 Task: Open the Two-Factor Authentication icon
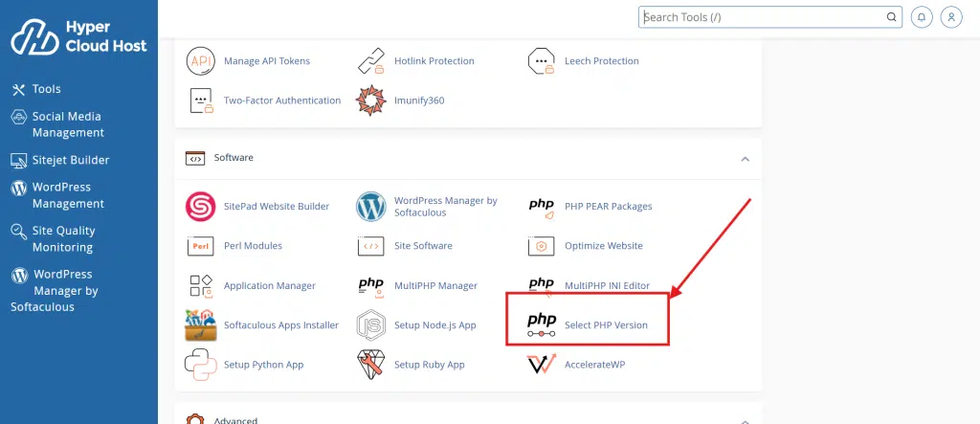pos(201,100)
